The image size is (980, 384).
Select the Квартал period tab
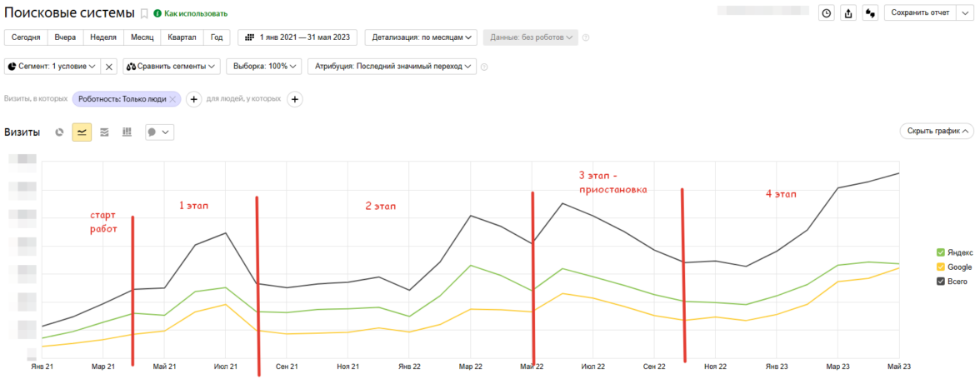(182, 37)
